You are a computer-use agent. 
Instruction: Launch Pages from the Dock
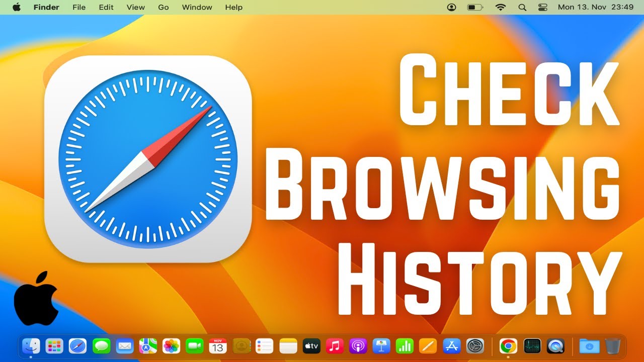coord(428,346)
